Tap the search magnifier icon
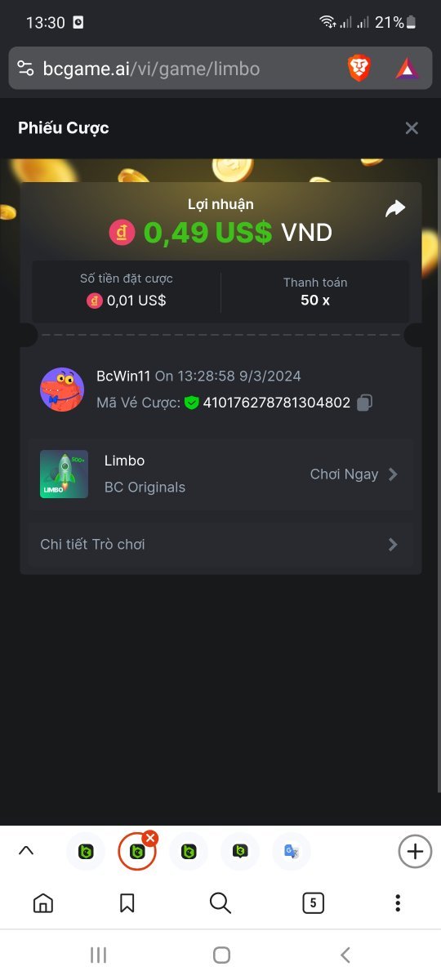 point(220,902)
